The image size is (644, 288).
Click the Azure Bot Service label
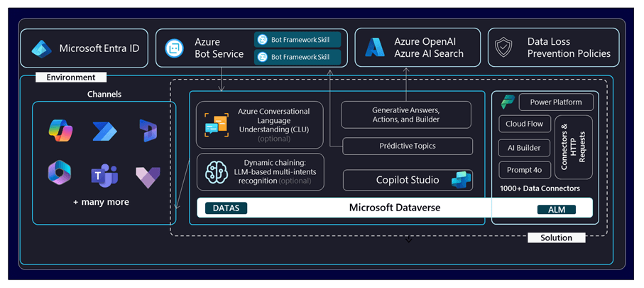[219, 48]
